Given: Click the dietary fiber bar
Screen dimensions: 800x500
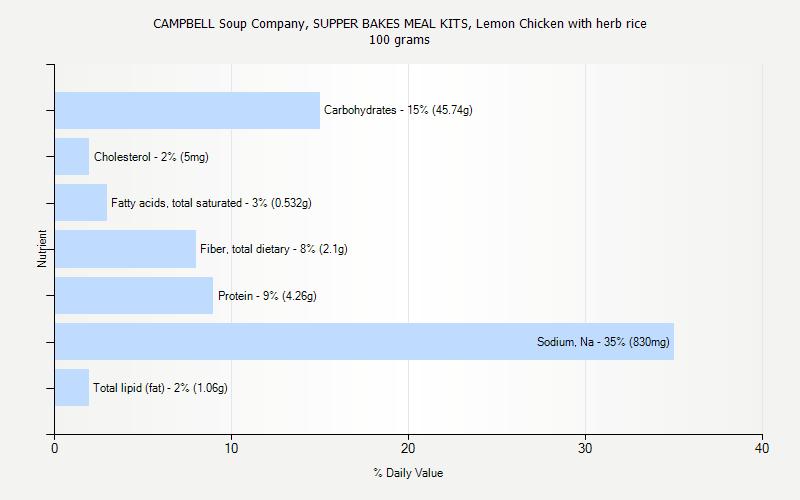Looking at the screenshot, I should (x=125, y=249).
